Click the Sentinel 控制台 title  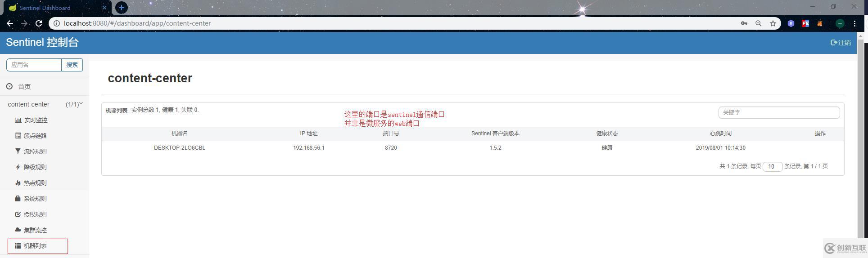[x=42, y=42]
